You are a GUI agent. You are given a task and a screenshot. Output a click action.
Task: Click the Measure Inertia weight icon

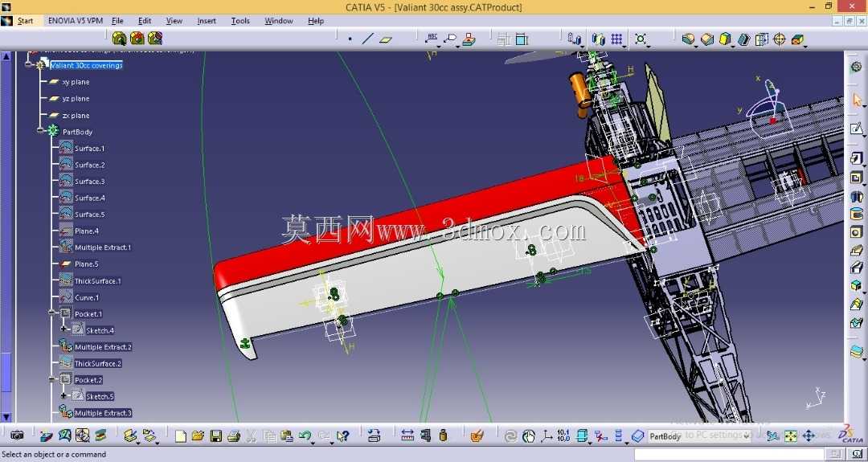point(443,435)
